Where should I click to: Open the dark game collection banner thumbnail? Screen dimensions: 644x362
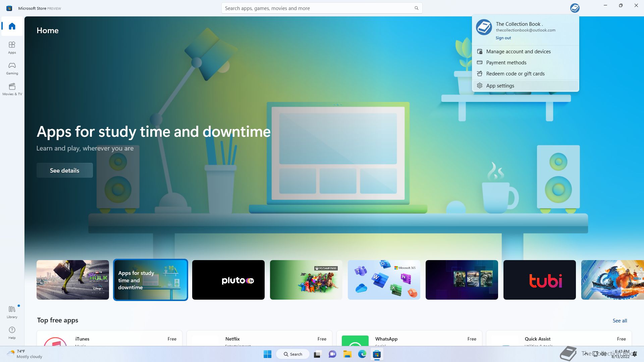point(462,280)
